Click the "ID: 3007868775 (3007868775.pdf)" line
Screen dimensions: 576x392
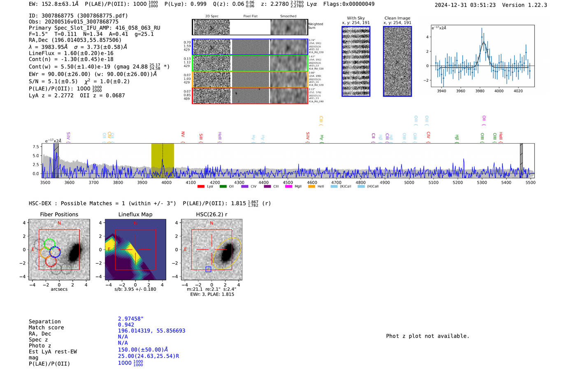pyautogui.click(x=78, y=16)
